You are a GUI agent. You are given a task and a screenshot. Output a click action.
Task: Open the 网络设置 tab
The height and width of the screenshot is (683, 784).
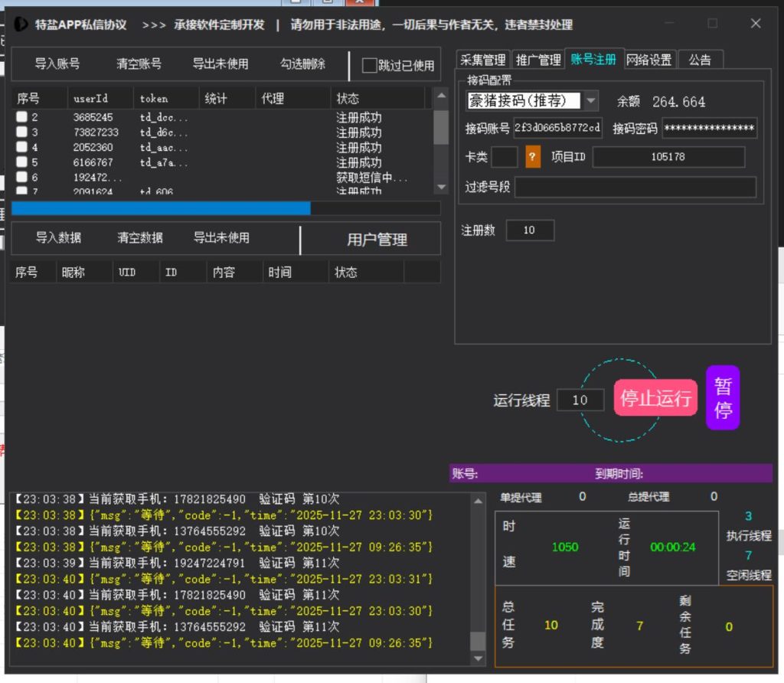[648, 60]
